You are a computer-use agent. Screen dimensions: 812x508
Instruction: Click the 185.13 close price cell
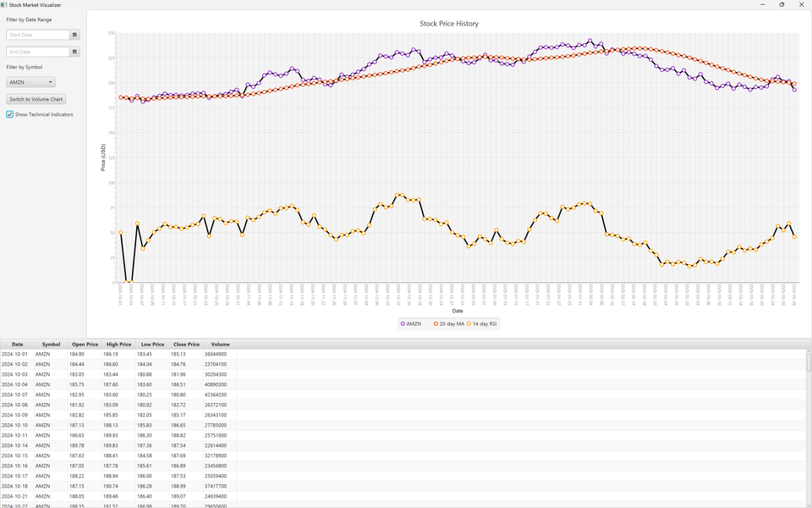(x=186, y=354)
